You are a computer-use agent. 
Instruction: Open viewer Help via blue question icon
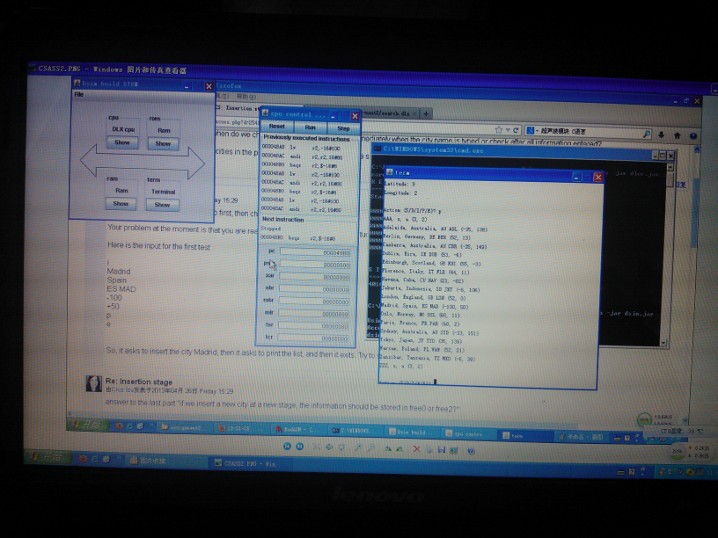(x=470, y=451)
